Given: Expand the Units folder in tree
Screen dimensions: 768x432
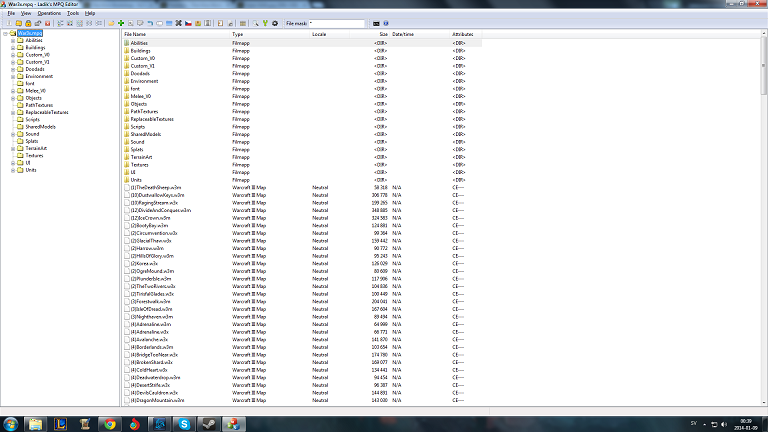Looking at the screenshot, I should pos(13,170).
